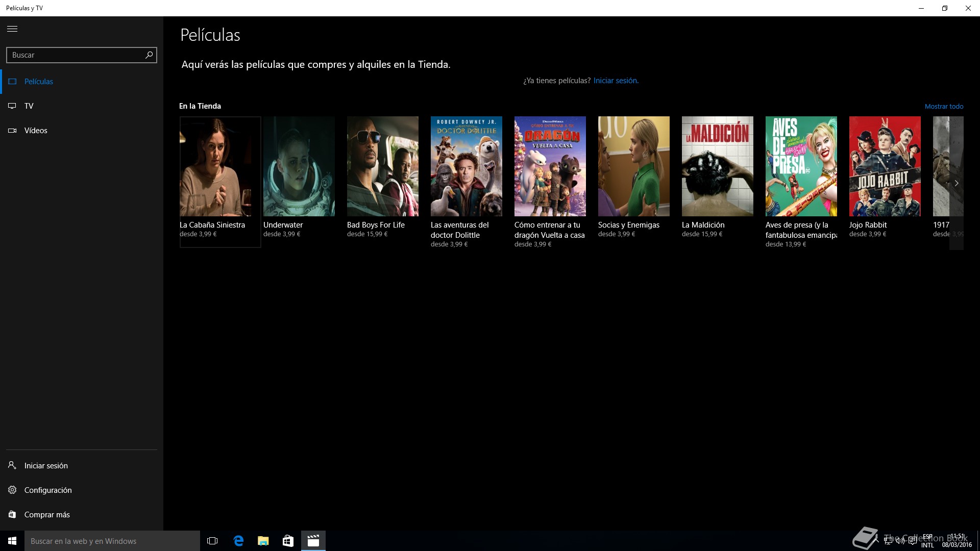Open the Windows Start menu
The height and width of the screenshot is (551, 980).
coord(12,541)
